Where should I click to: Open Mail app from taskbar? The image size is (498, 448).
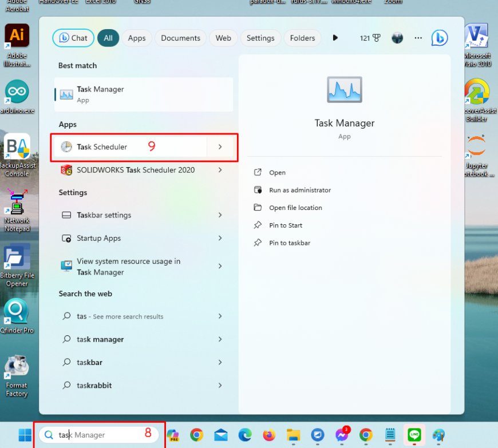click(221, 435)
